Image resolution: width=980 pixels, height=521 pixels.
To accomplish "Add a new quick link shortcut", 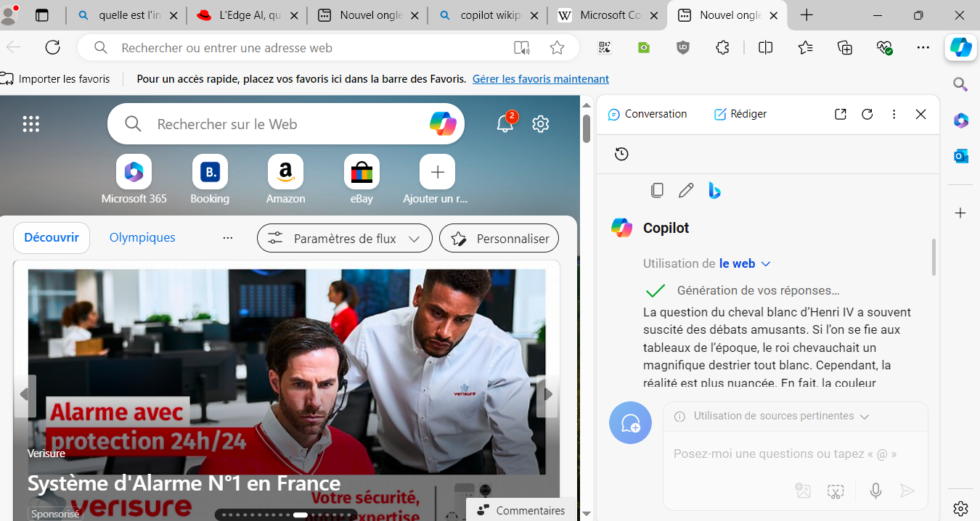I will pos(437,179).
